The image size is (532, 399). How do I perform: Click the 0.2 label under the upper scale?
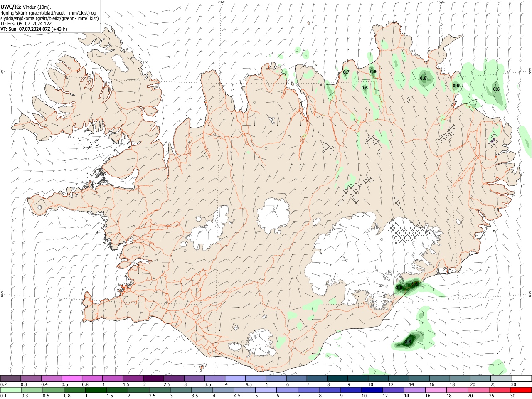3,384
